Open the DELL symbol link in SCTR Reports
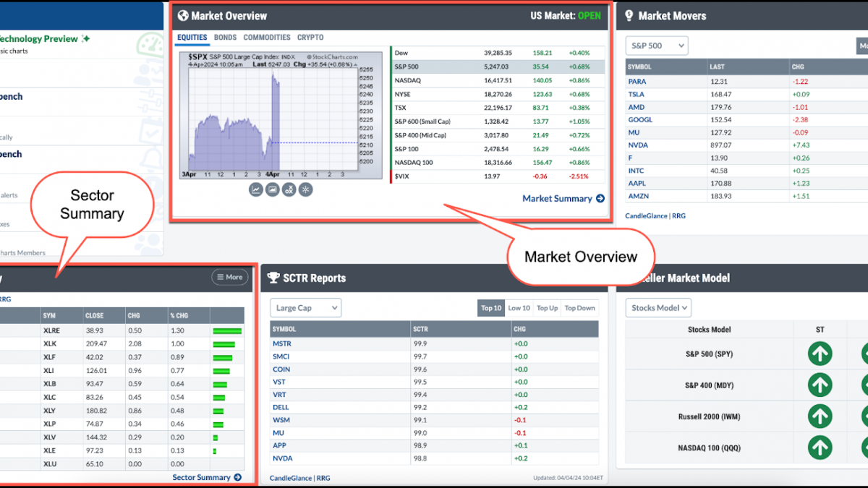 pos(281,407)
